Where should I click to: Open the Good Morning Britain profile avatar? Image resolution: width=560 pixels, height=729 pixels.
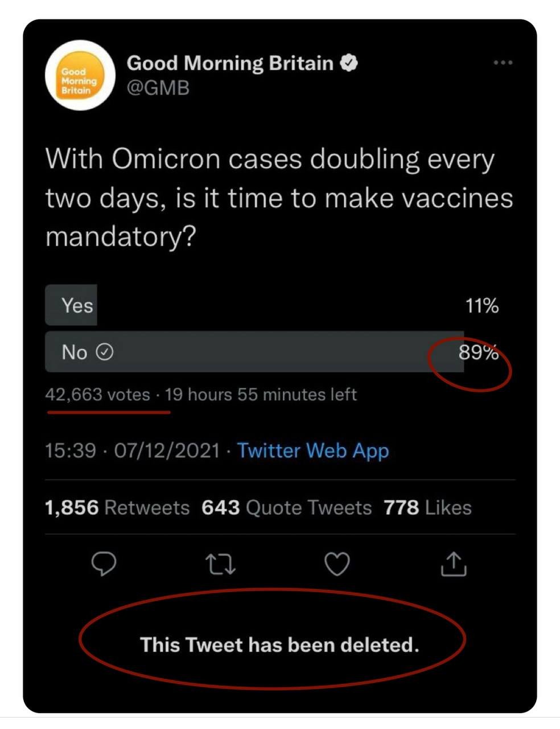79,75
